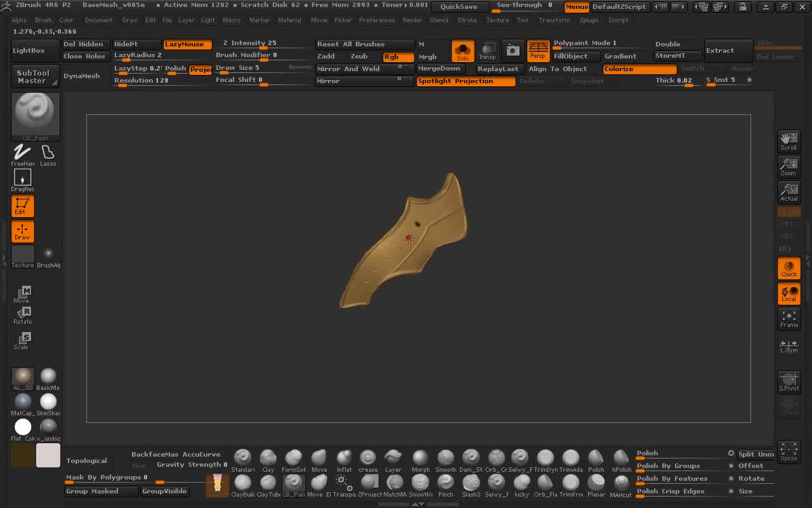Click the Actual size icon
Screen dimensions: 812x508
point(789,192)
